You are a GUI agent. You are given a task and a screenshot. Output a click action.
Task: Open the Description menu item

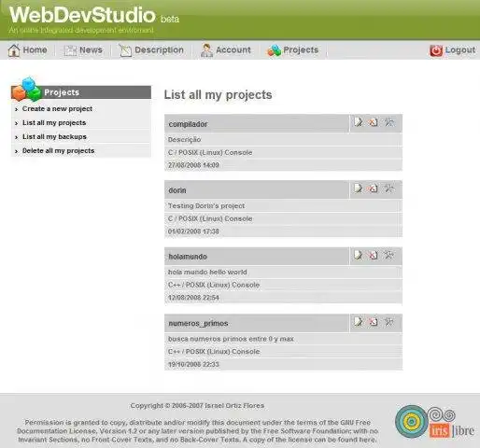point(159,49)
